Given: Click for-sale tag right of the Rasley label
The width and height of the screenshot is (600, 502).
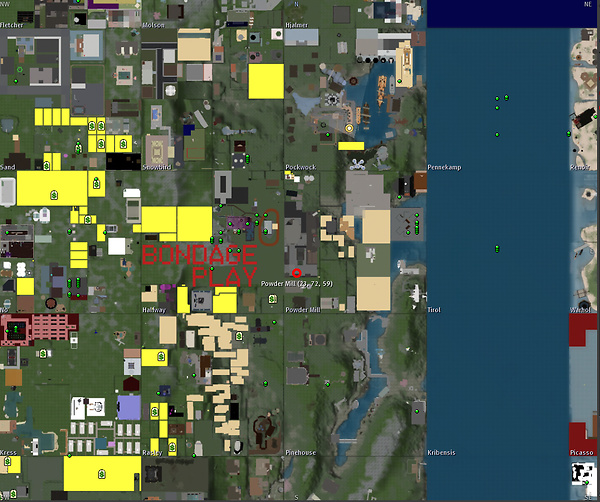Looking at the screenshot, I should tap(172, 447).
